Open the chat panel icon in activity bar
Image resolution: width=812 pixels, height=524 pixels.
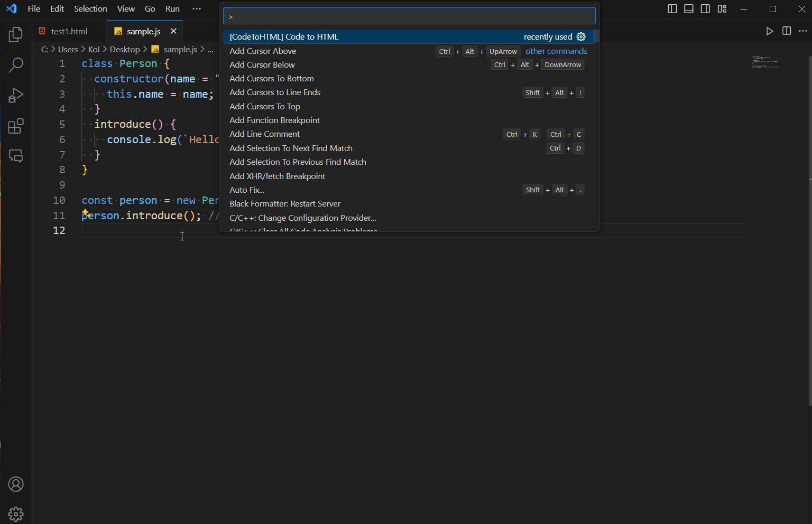(x=16, y=156)
